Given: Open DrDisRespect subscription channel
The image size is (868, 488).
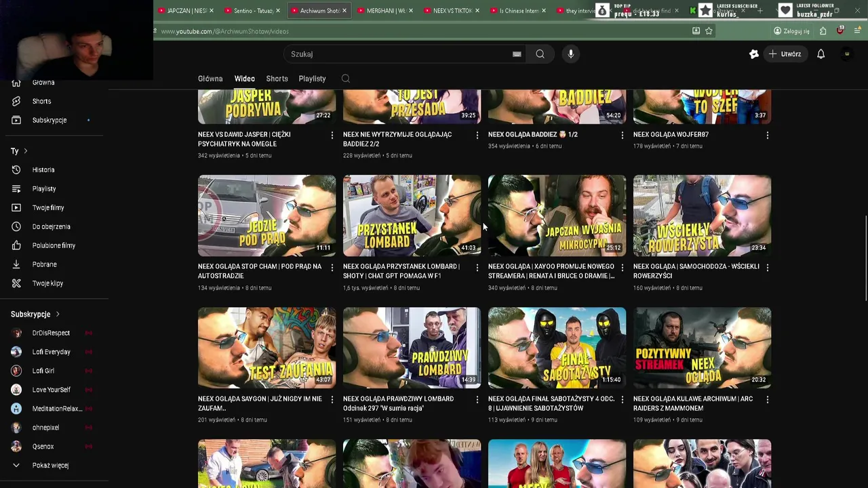Looking at the screenshot, I should pyautogui.click(x=51, y=333).
